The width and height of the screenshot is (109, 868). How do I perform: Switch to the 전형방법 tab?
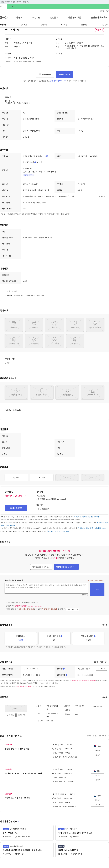(x=84, y=25)
